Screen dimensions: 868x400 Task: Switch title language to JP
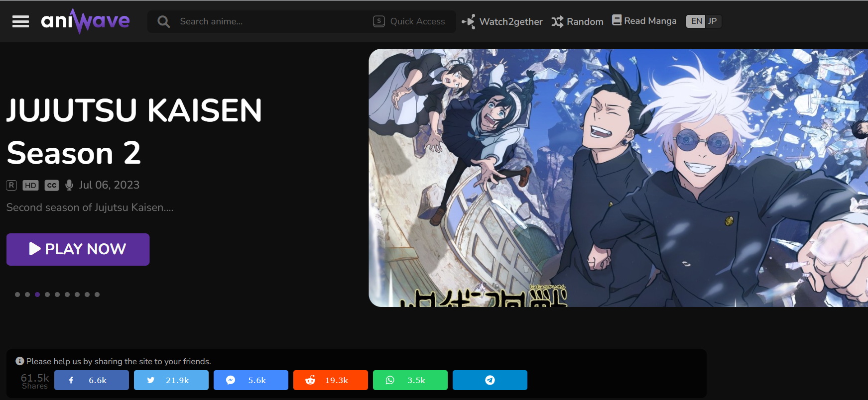coord(713,21)
